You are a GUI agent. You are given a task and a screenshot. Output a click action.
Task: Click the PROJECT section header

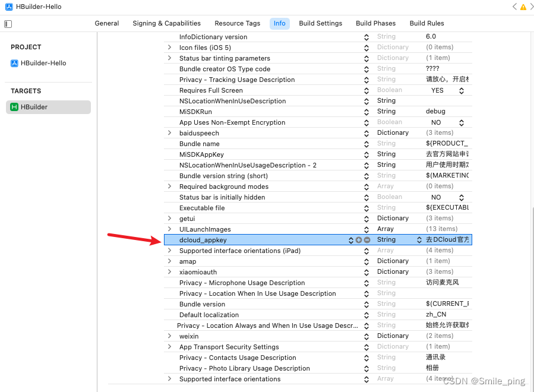[26, 47]
